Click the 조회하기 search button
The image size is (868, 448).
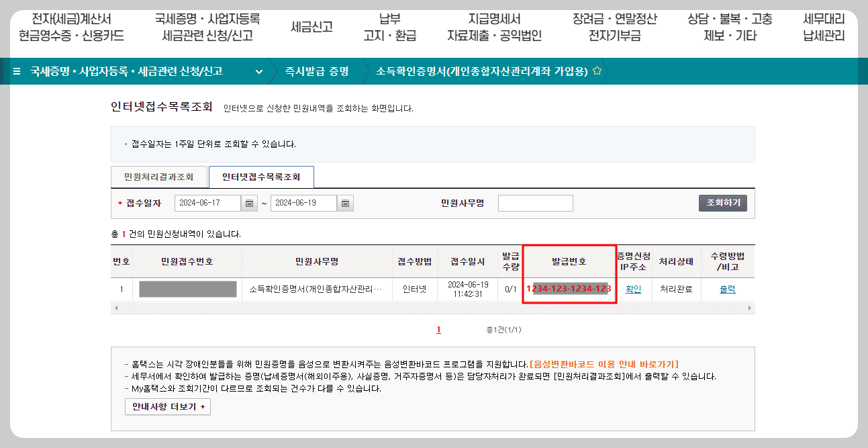[x=722, y=202]
